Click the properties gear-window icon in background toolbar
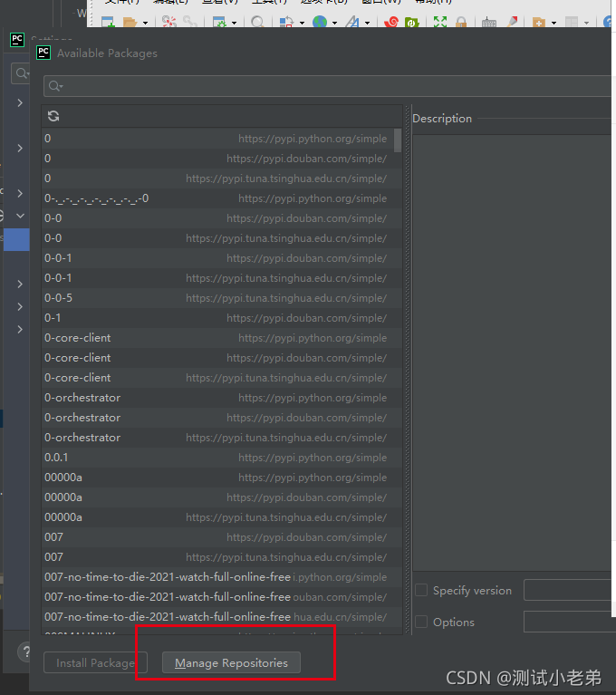 point(219,22)
